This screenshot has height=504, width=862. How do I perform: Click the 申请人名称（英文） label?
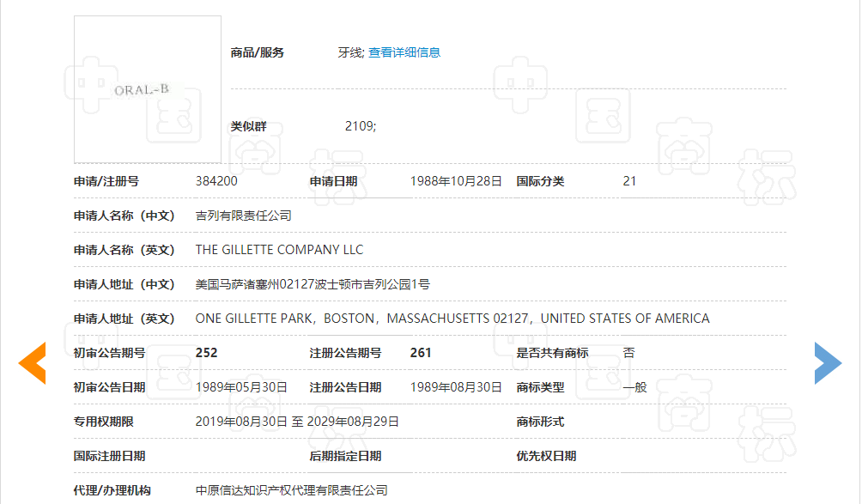(124, 250)
